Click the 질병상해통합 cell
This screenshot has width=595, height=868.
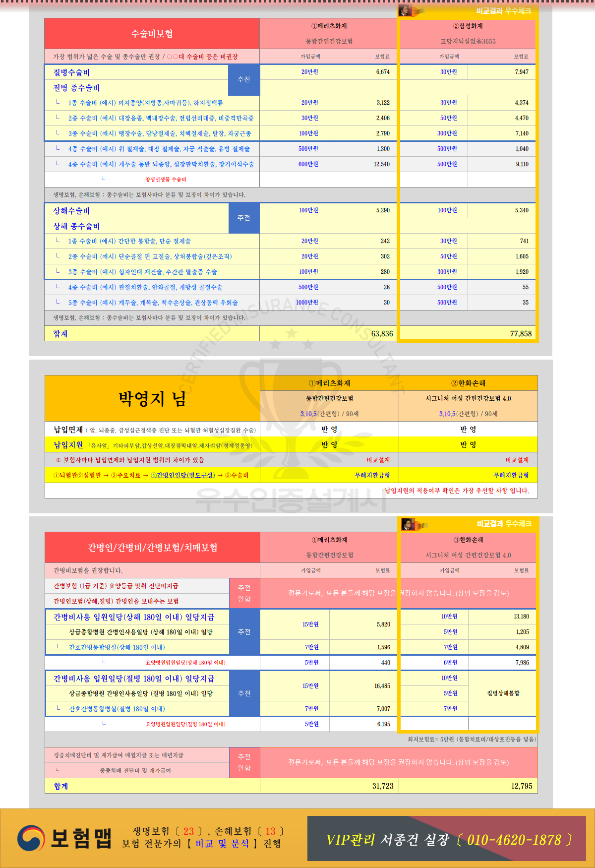point(503,693)
